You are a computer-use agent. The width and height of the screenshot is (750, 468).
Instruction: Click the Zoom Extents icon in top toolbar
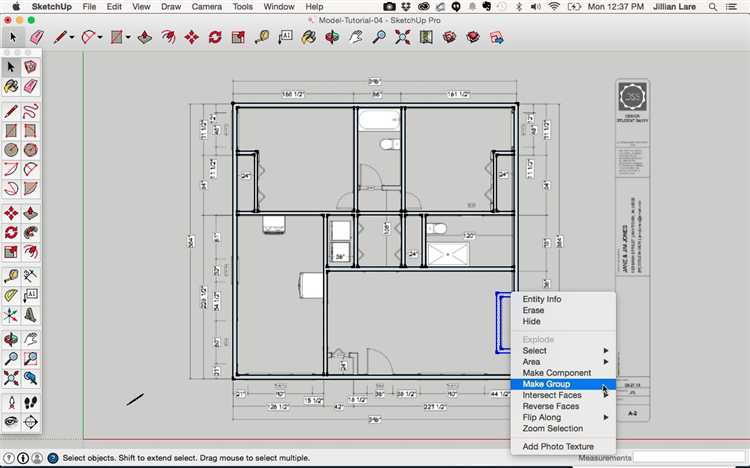pyautogui.click(x=403, y=37)
